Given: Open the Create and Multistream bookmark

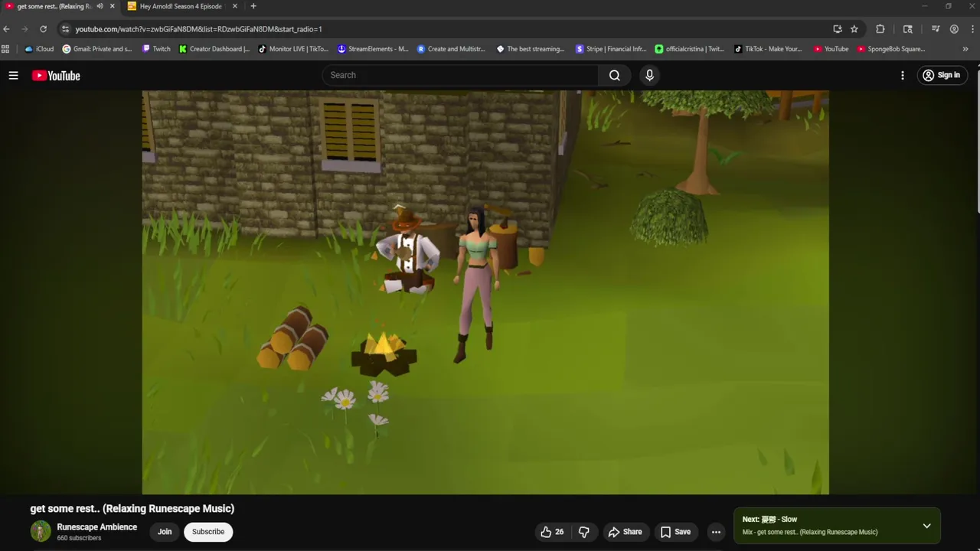Looking at the screenshot, I should tap(452, 49).
